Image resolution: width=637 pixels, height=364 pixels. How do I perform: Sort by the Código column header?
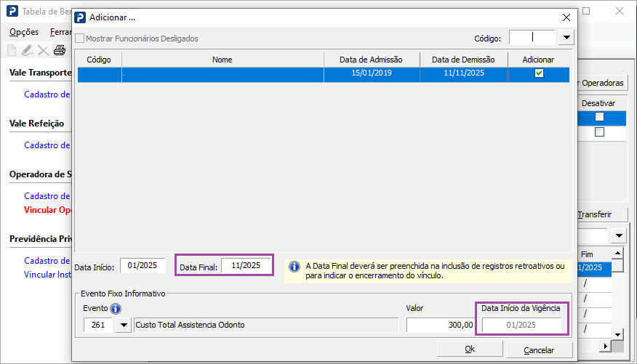coord(99,60)
